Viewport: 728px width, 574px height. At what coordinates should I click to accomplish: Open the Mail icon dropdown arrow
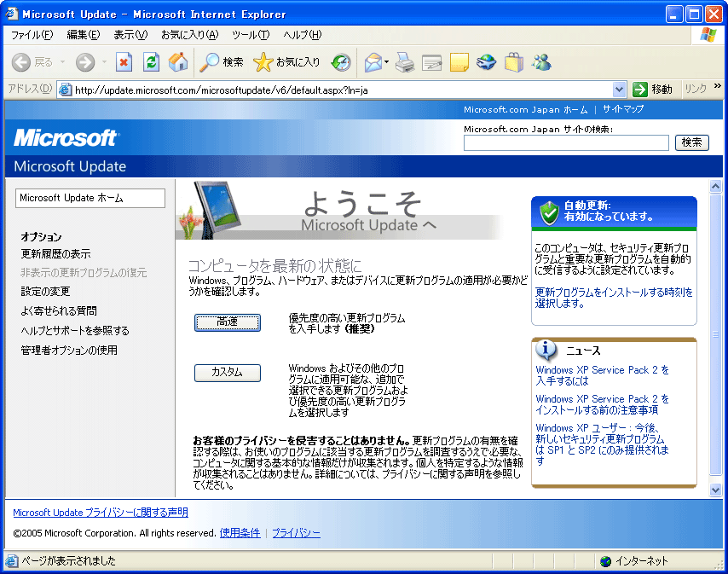(x=386, y=61)
